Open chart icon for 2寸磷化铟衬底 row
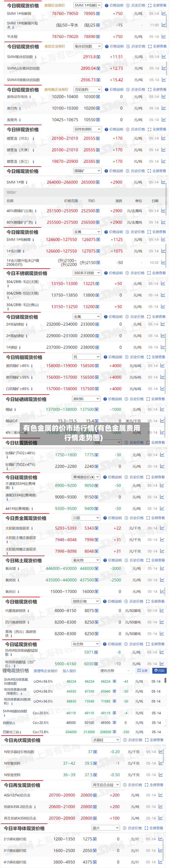 coord(161,839)
